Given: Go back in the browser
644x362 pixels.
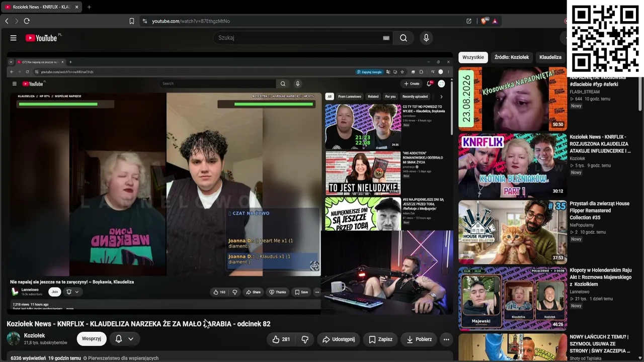Looking at the screenshot, I should click(x=7, y=21).
